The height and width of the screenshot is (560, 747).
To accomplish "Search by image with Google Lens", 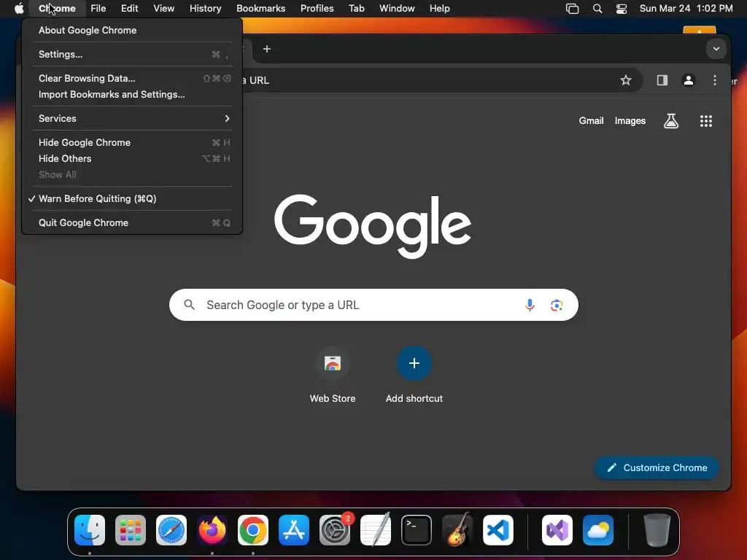I will click(557, 305).
